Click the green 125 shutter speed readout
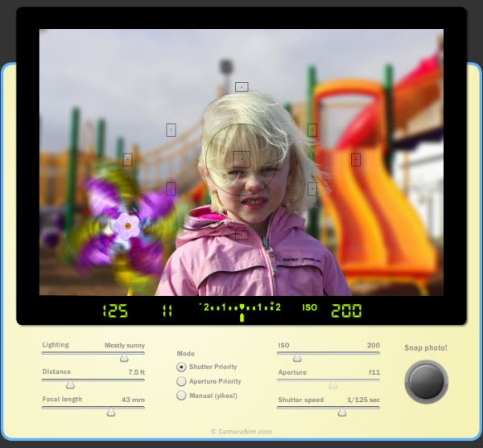 pyautogui.click(x=114, y=310)
